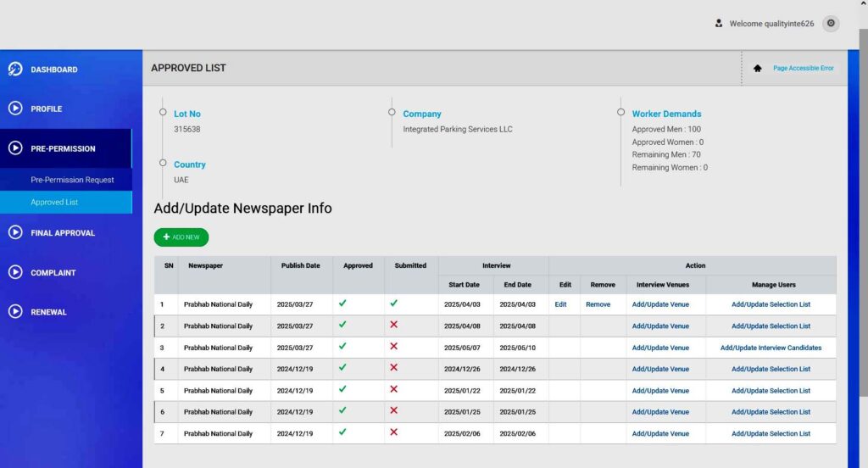This screenshot has width=868, height=468.
Task: Click the Renewal circle arrow icon
Action: 14,311
